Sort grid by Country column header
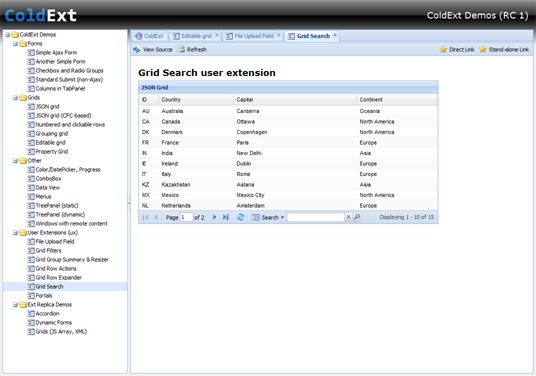Viewport: 536px width, 376px height. [x=196, y=100]
